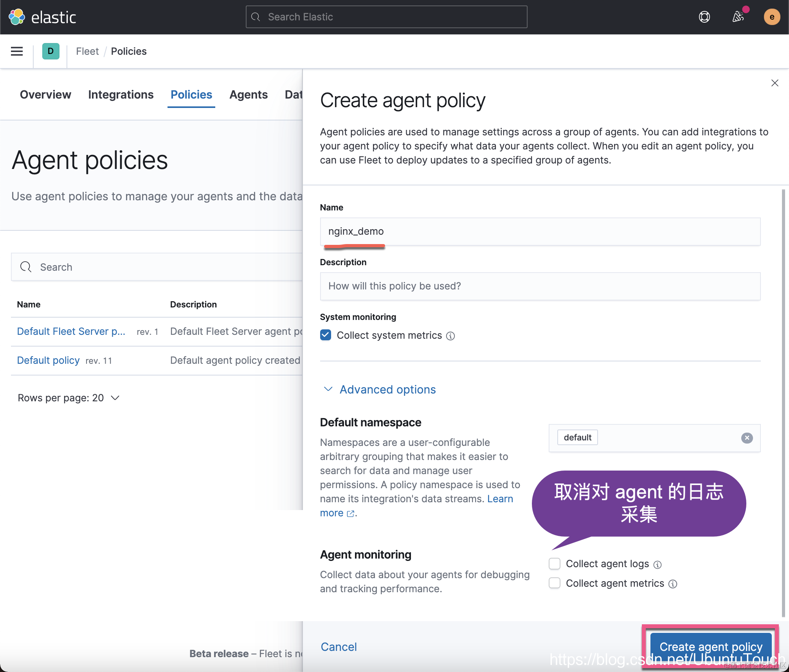Uncheck Collect system metrics checkbox
The image size is (789, 672).
coord(326,335)
